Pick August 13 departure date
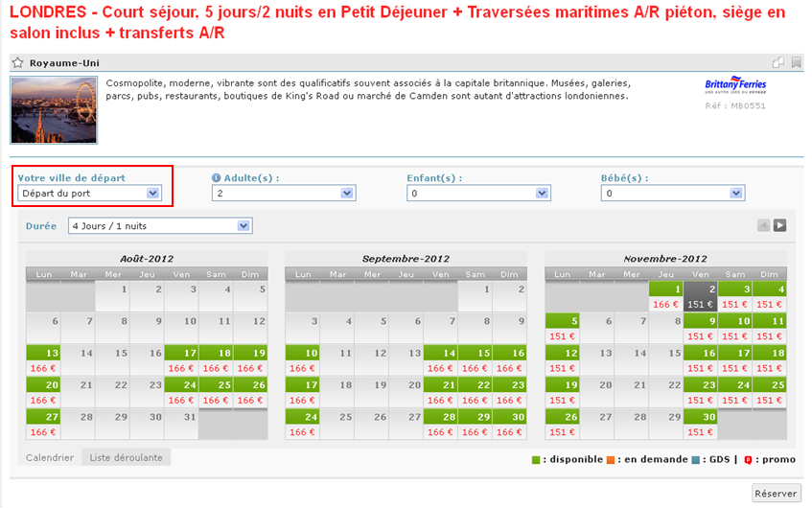Image resolution: width=812 pixels, height=508 pixels. pyautogui.click(x=42, y=359)
